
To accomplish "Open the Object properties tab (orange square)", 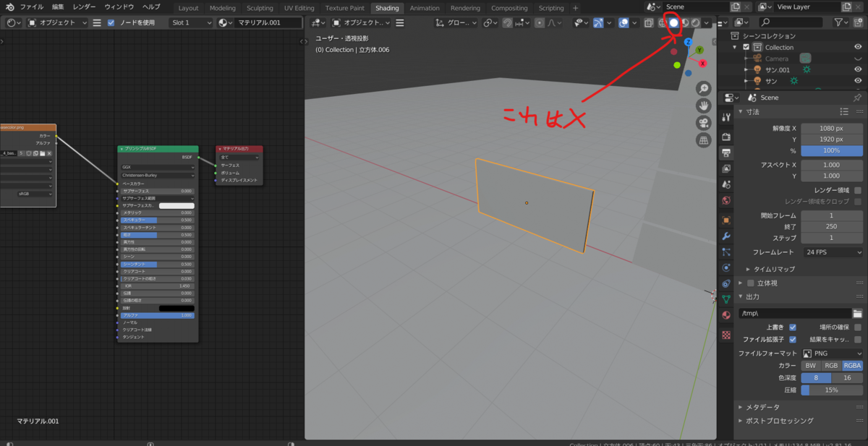I will [x=726, y=220].
